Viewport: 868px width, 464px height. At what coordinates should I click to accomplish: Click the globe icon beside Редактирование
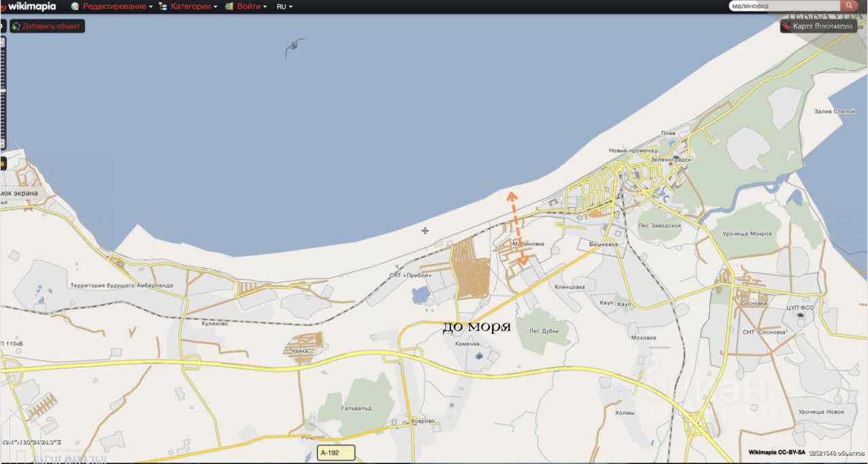[75, 6]
